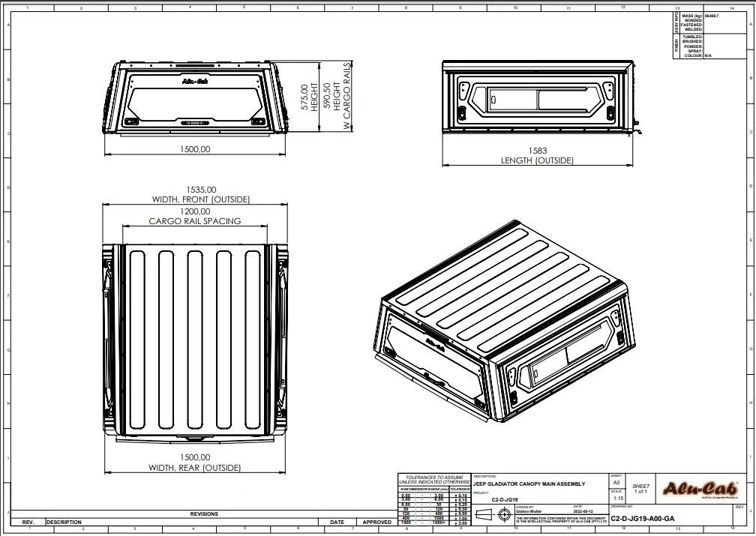This screenshot has width=756, height=536.
Task: Click the side view sliding window
Action: [537, 100]
